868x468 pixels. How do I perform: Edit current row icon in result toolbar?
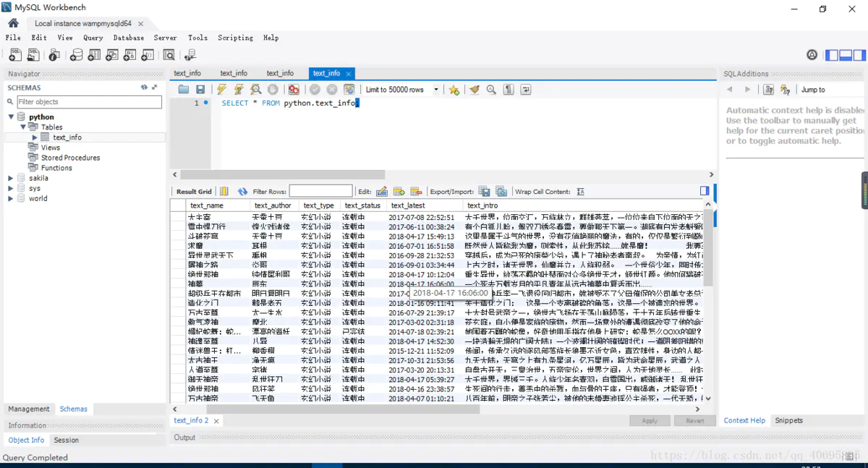pos(381,192)
